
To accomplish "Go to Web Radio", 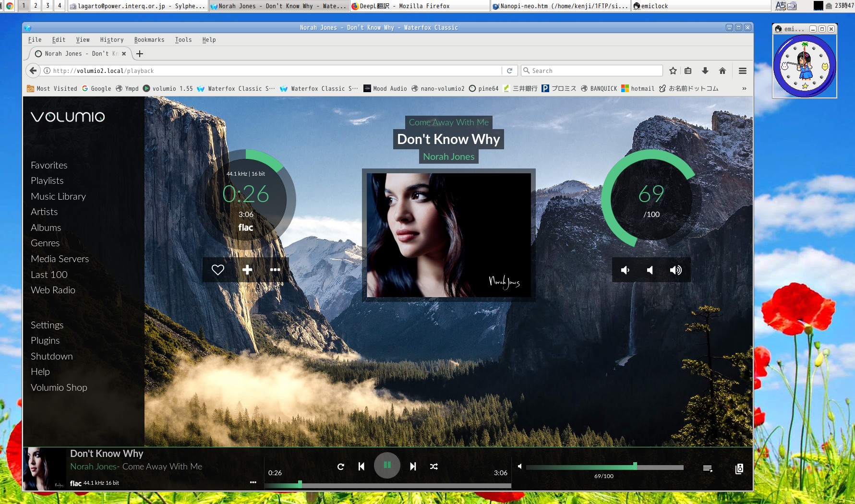I will click(x=53, y=290).
